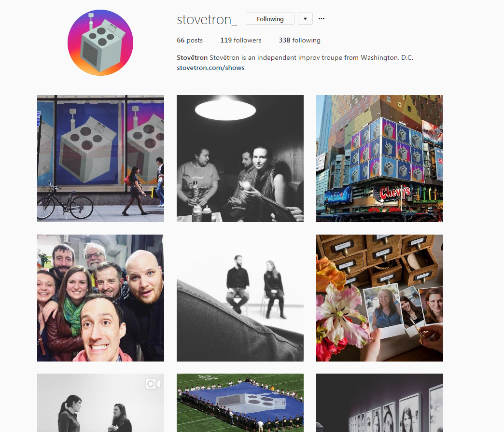Open the Chevys building stove billboards post
Image resolution: width=504 pixels, height=432 pixels.
379,158
